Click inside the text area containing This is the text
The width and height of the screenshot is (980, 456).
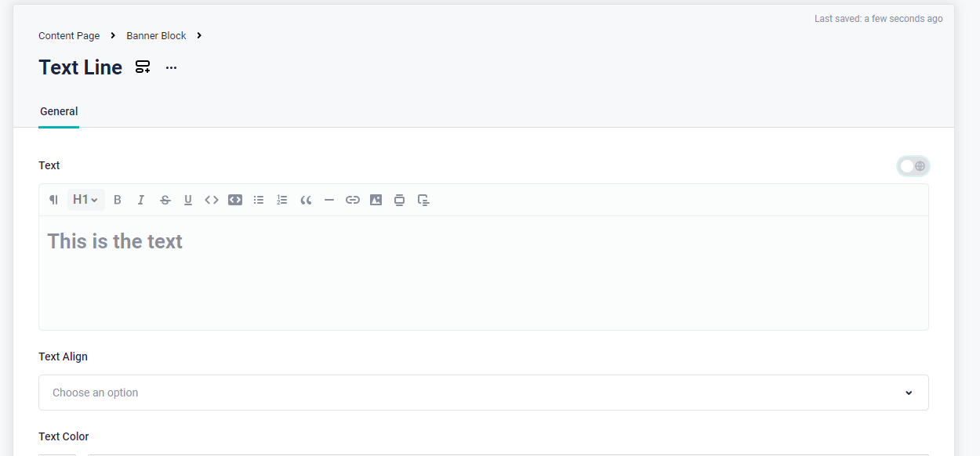click(x=314, y=259)
